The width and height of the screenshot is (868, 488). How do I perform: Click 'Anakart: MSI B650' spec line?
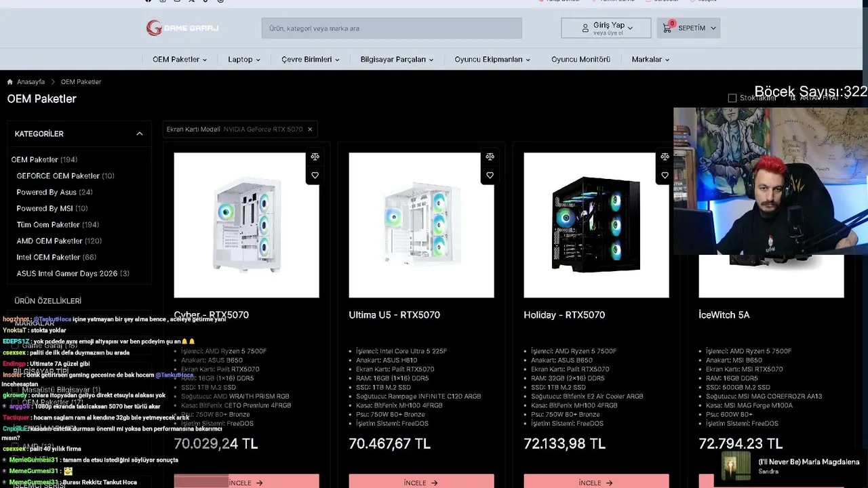tap(735, 361)
